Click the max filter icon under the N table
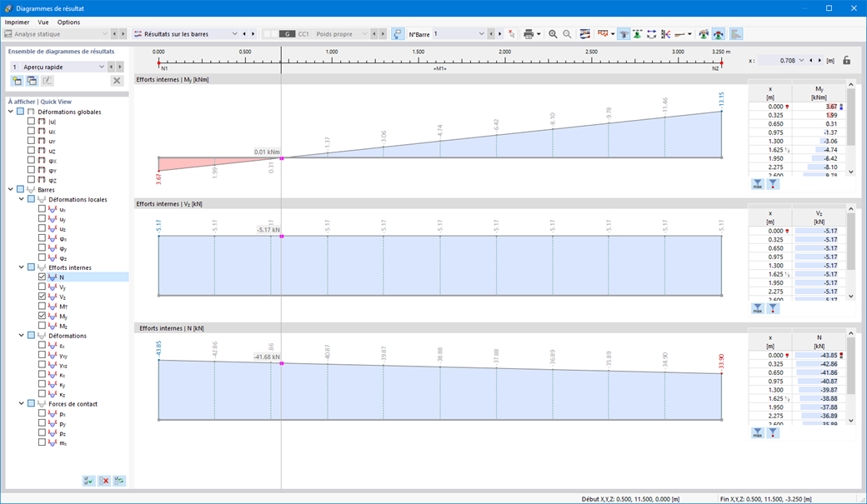This screenshot has width=867, height=504. pyautogui.click(x=757, y=432)
